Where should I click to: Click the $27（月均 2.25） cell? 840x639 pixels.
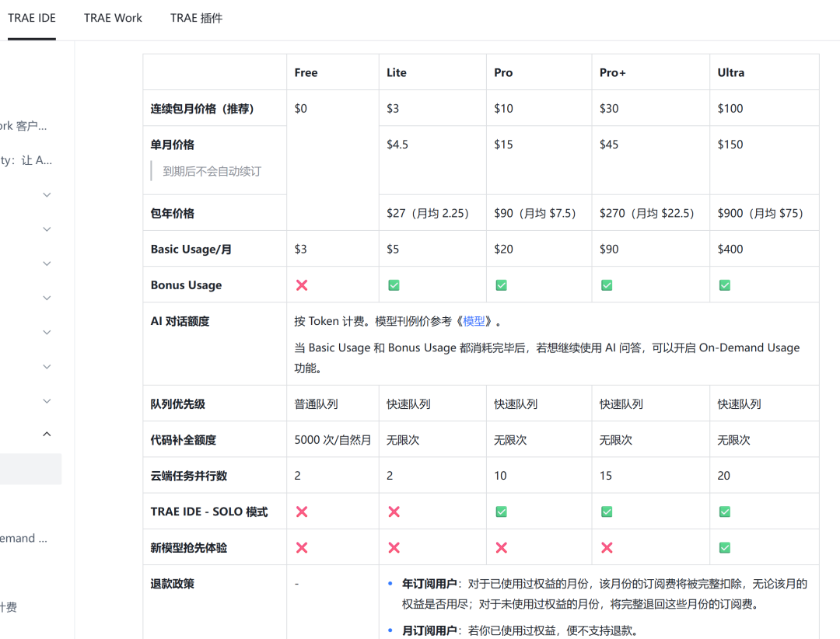[428, 213]
